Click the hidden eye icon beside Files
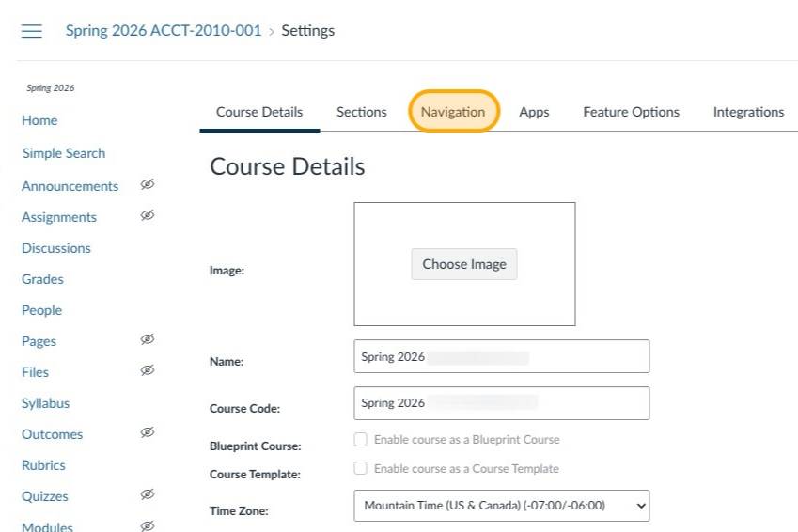Screen dimensions: 798x532 147,371
